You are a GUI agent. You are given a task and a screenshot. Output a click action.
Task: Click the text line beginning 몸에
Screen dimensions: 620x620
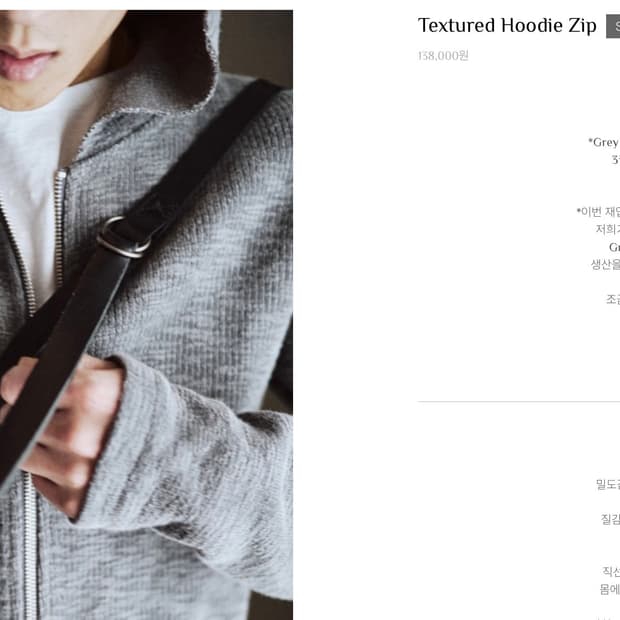click(x=610, y=589)
